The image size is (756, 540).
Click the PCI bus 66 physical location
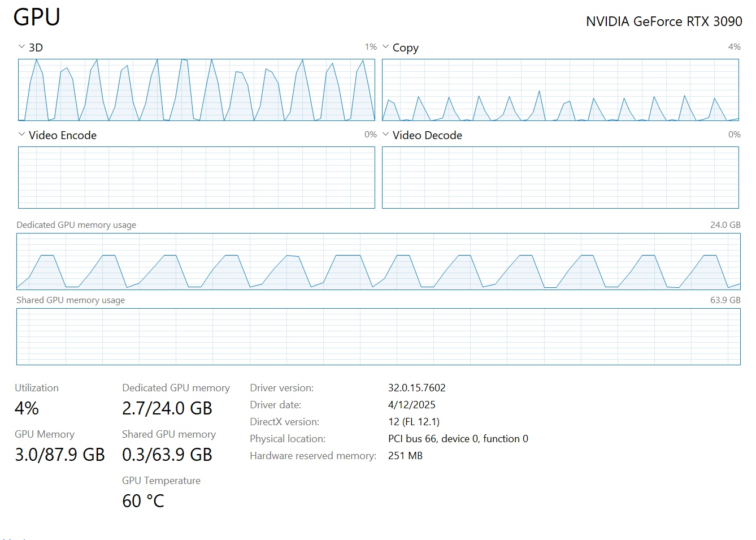458,439
